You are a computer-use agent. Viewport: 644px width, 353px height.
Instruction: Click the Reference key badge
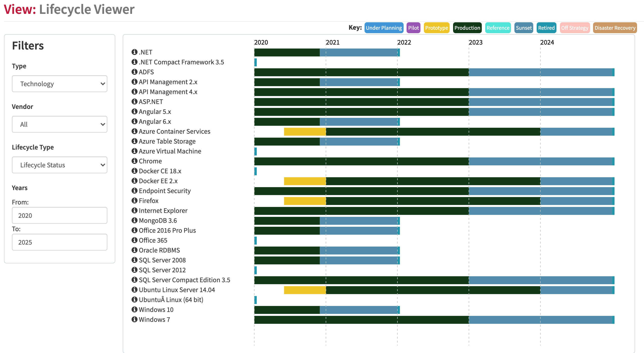point(498,28)
